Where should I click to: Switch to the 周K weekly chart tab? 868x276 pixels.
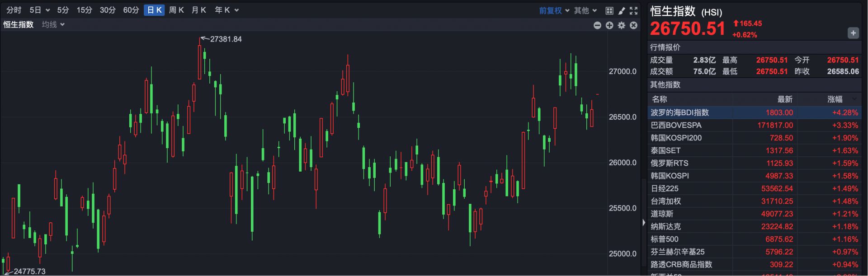176,10
